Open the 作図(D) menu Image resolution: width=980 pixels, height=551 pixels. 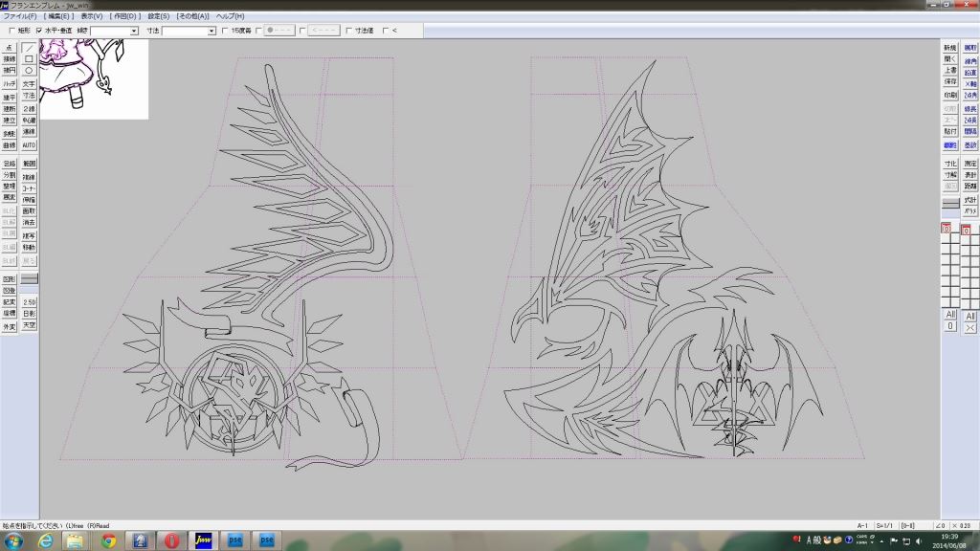125,16
